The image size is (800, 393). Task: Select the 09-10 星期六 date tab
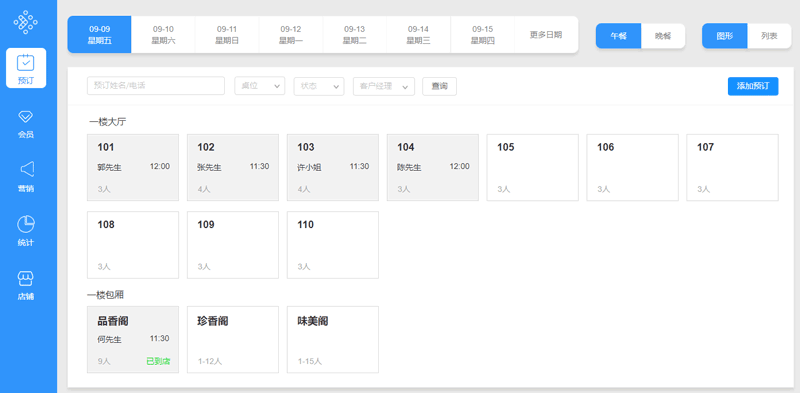[163, 35]
